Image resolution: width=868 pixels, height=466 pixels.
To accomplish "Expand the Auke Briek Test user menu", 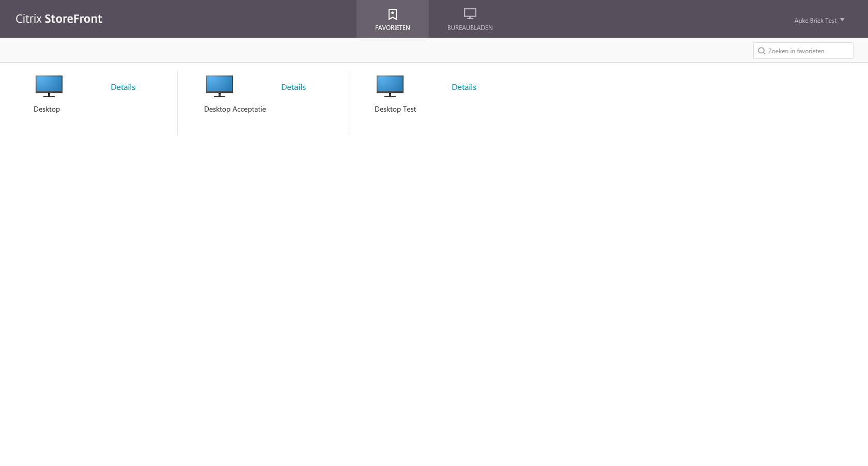I will [x=819, y=21].
